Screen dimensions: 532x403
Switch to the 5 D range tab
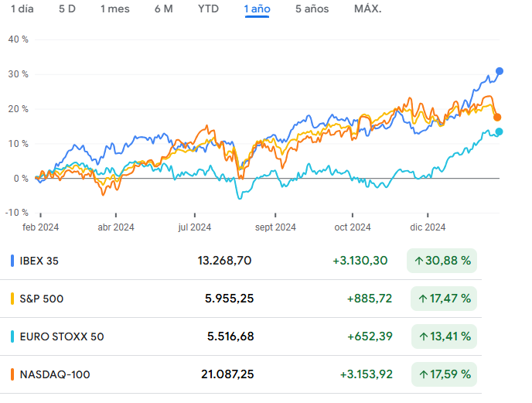click(67, 9)
